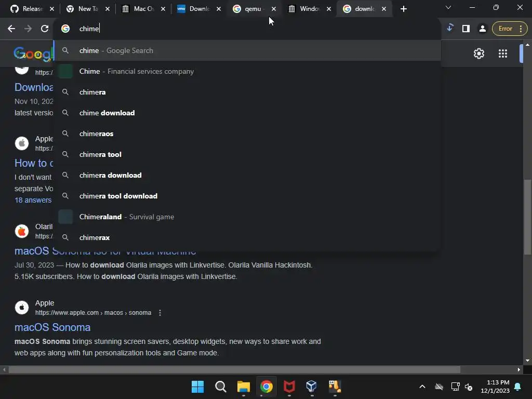Open a new browser tab
The height and width of the screenshot is (399, 532).
click(x=403, y=9)
